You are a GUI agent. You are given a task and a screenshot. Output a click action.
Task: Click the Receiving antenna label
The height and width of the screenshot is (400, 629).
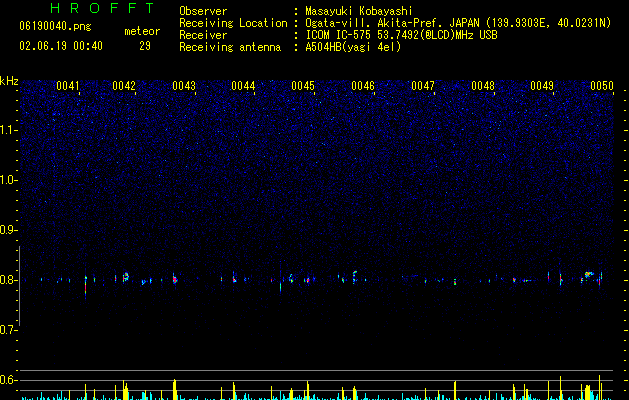click(230, 47)
